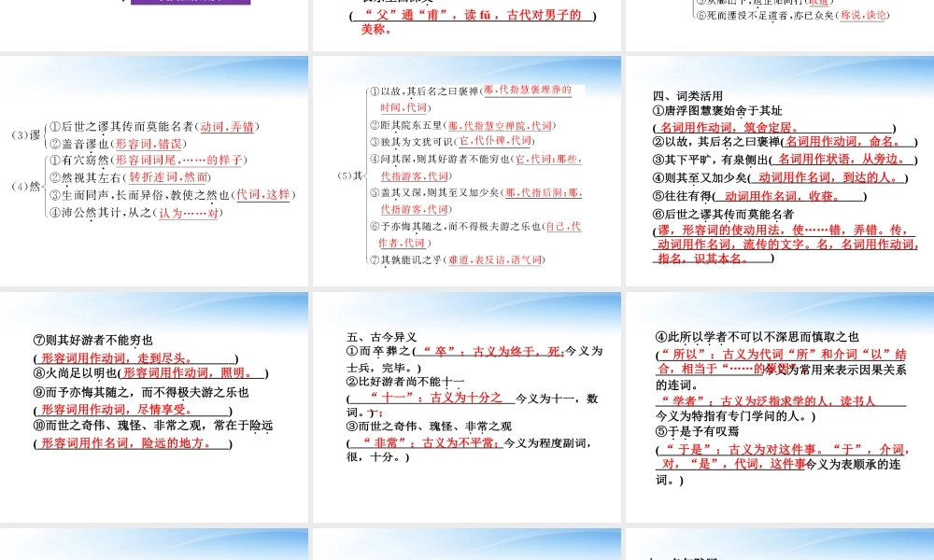The width and height of the screenshot is (934, 560).
Task: Click the sentence ⑤于是予有叹焉
Action: (698, 432)
